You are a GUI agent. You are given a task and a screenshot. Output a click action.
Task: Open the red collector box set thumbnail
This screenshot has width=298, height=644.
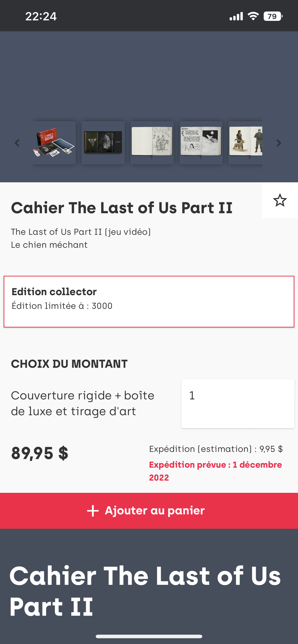[54, 143]
